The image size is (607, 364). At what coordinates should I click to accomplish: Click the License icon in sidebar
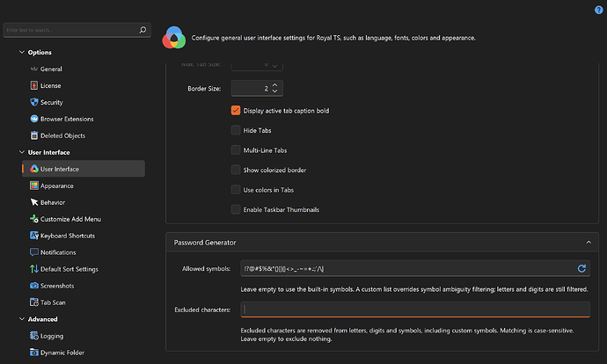pos(34,85)
